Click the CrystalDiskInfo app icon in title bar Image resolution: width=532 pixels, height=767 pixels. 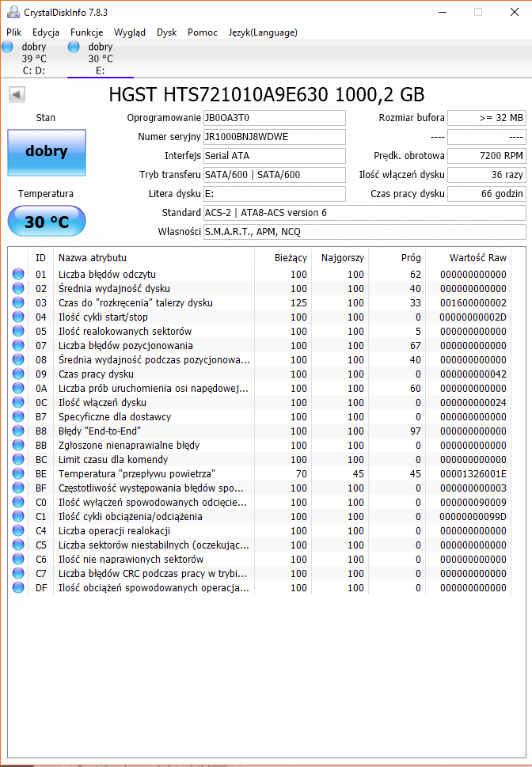[13, 12]
